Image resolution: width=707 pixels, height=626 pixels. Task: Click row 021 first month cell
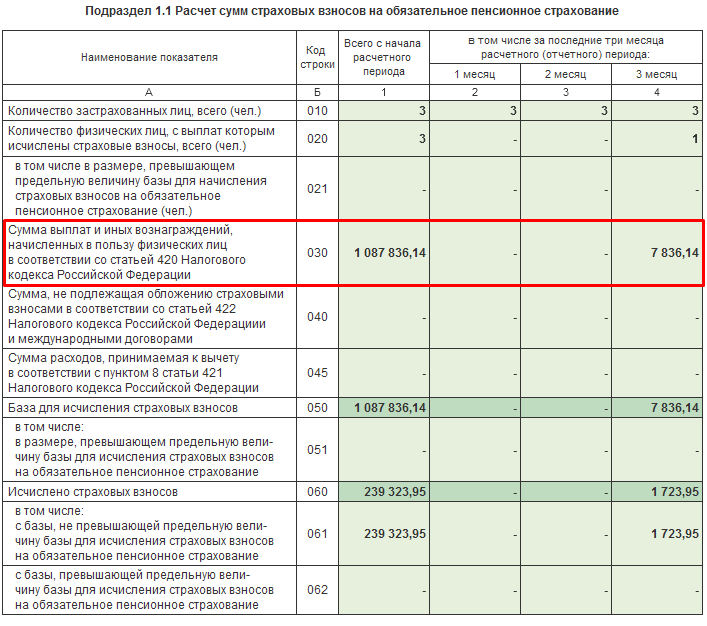pos(475,189)
